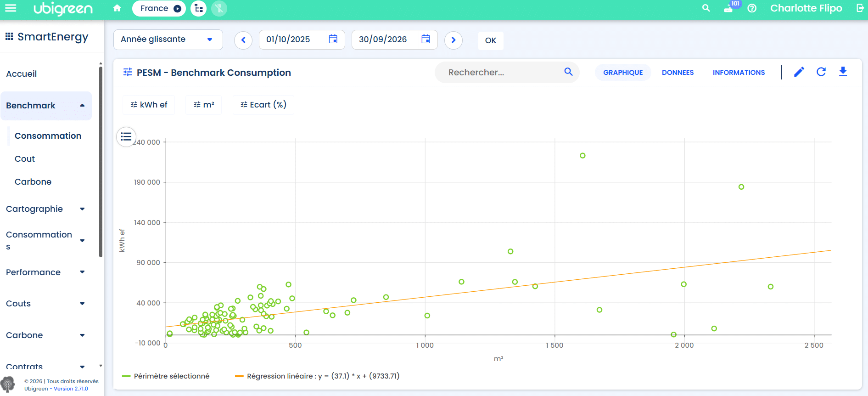868x396 pixels.
Task: Open end date calendar picker
Action: 426,39
